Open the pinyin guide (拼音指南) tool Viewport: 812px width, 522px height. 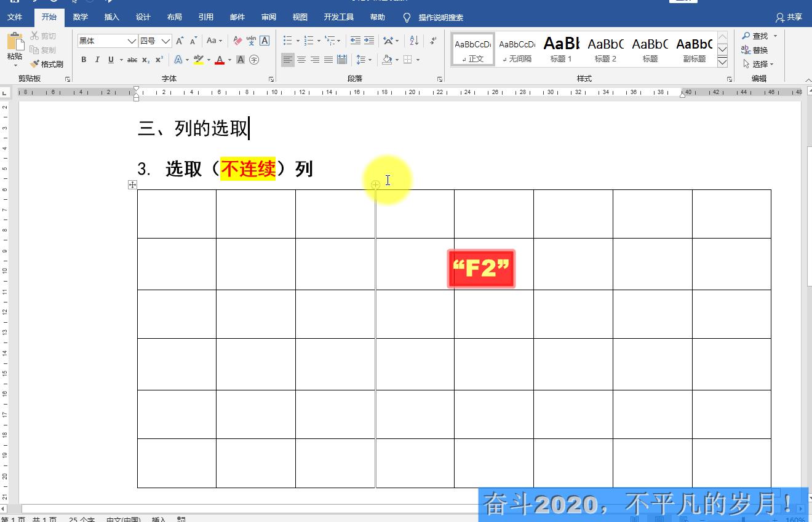tap(250, 40)
